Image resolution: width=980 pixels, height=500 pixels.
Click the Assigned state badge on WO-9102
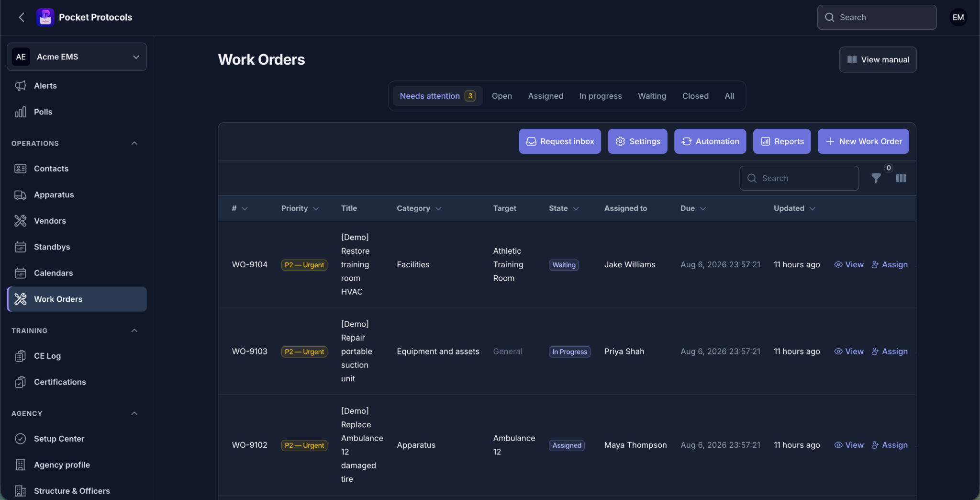click(x=567, y=445)
